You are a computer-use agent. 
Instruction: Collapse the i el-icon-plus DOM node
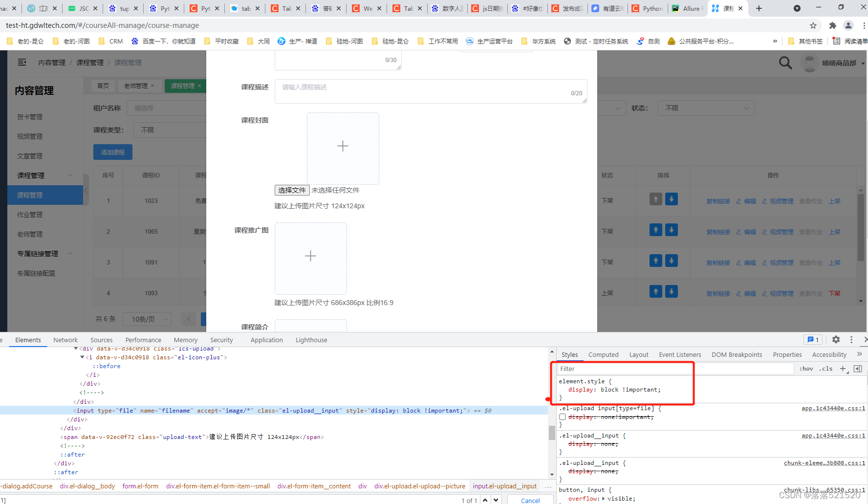(x=82, y=357)
